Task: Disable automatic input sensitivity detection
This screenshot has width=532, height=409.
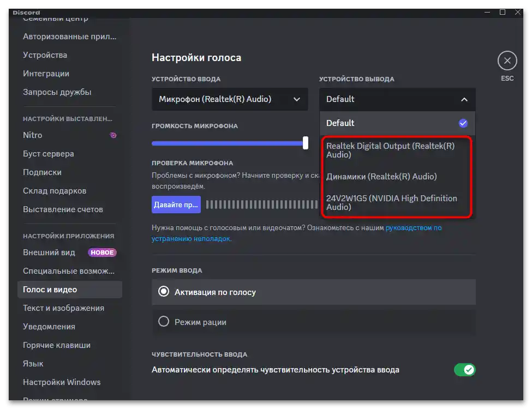Action: pyautogui.click(x=464, y=369)
